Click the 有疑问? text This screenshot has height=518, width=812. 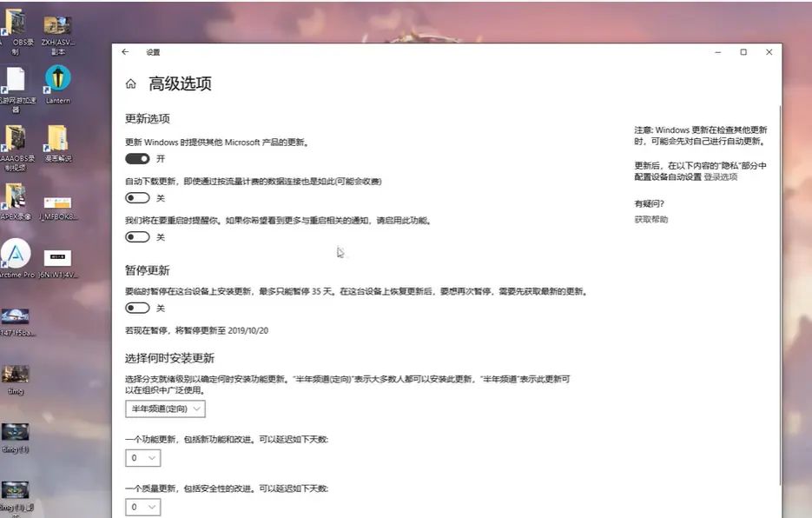(650, 203)
